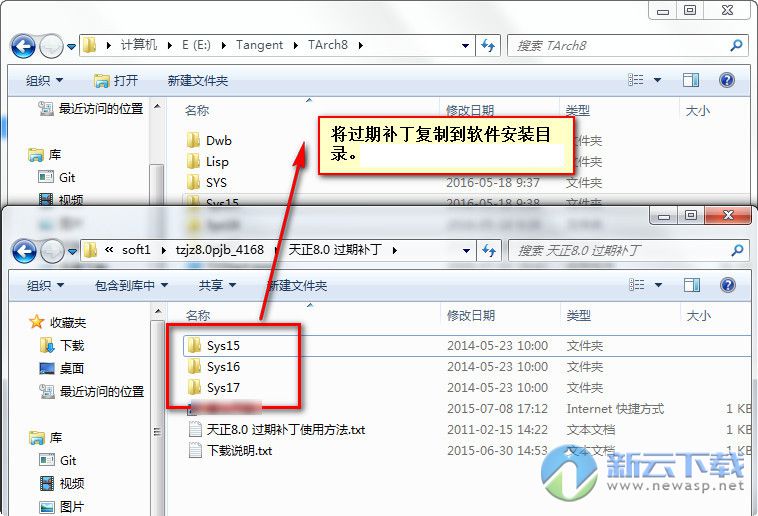
Task: Refresh the 过期补丁 folder view
Action: (489, 251)
